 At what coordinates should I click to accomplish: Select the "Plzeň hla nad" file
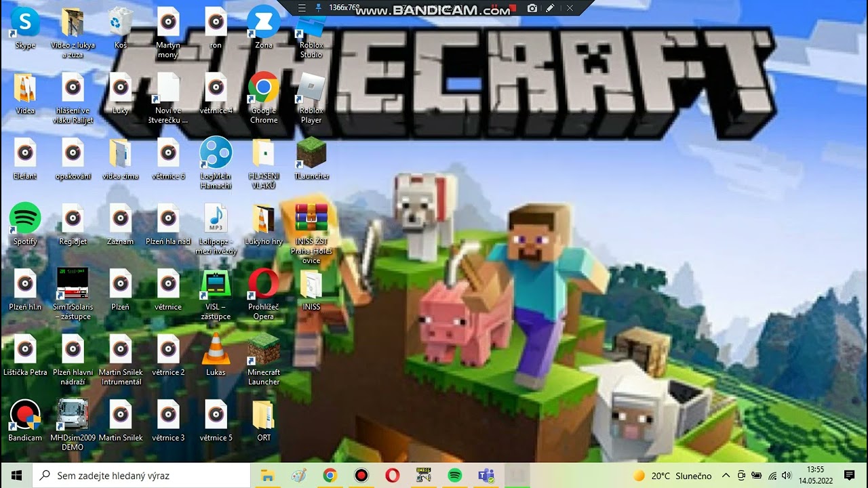(167, 224)
